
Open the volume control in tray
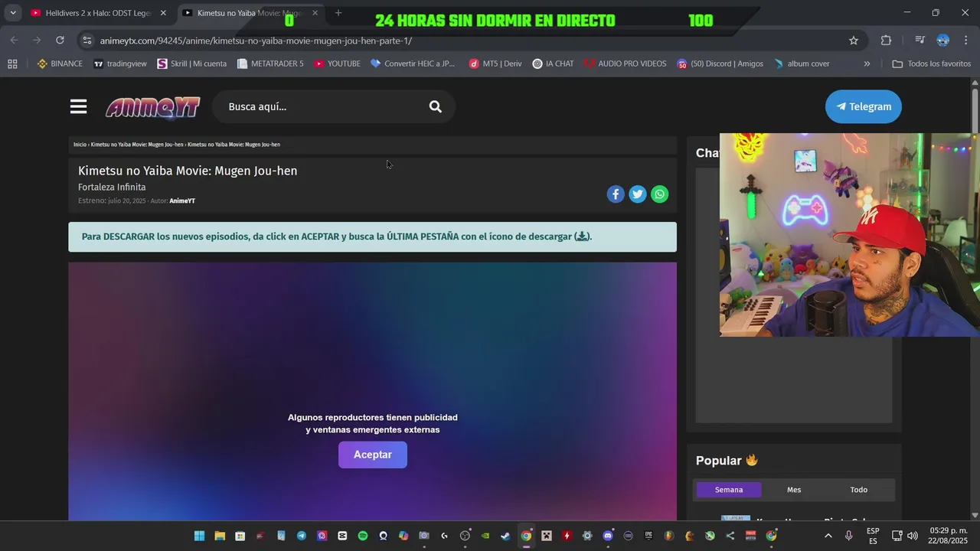(x=913, y=536)
